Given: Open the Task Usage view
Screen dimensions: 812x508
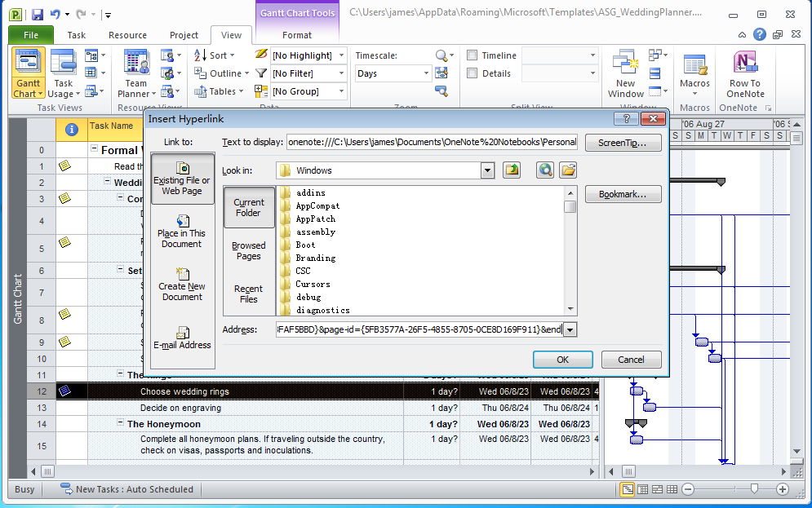Looking at the screenshot, I should pyautogui.click(x=63, y=73).
